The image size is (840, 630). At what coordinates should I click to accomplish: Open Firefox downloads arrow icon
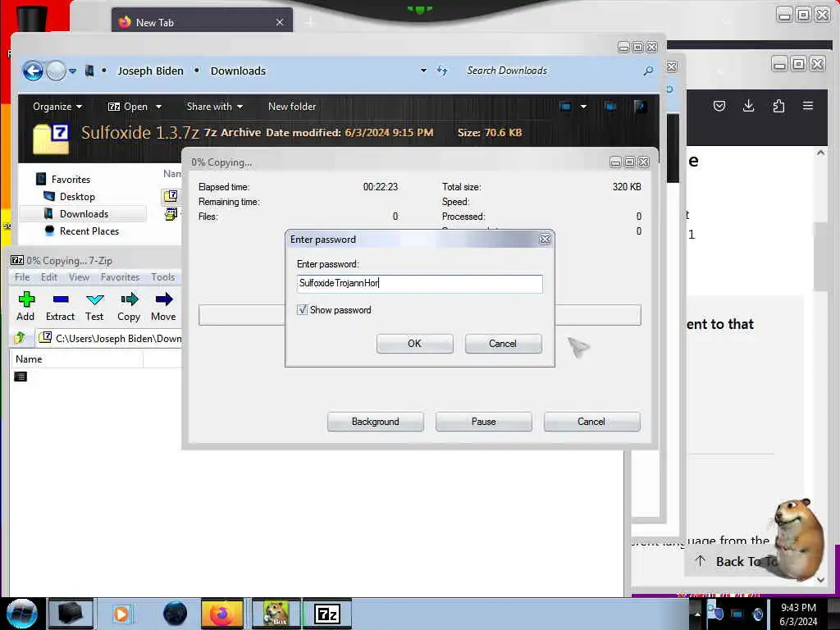(748, 106)
